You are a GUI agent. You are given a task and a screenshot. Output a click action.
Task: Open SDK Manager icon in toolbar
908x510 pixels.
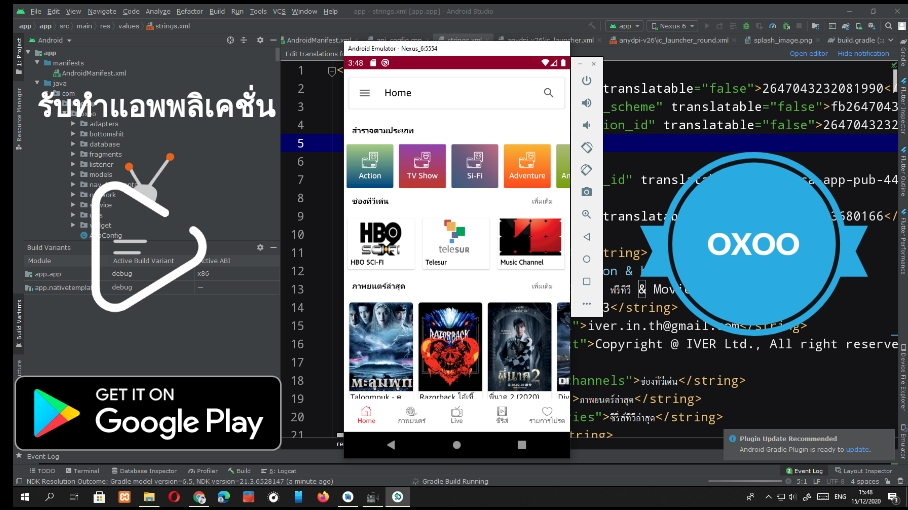(x=871, y=26)
